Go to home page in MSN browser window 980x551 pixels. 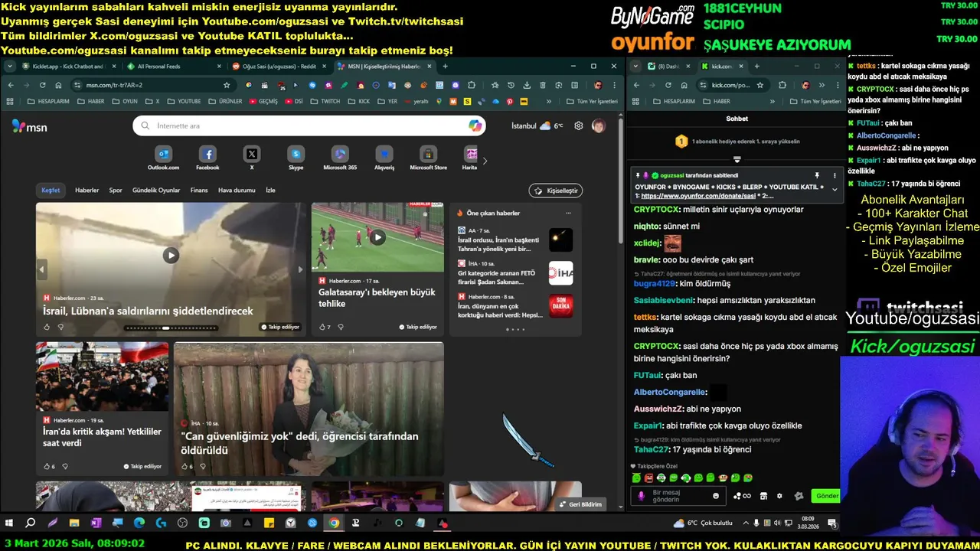[x=58, y=85]
